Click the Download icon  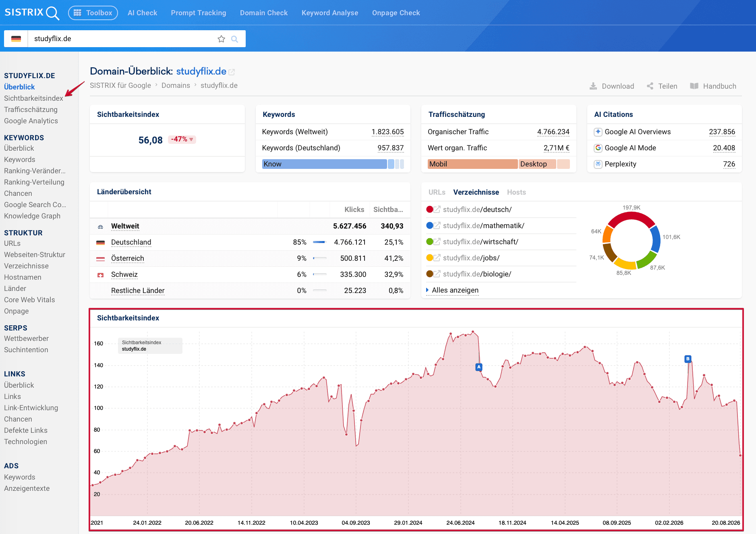593,86
